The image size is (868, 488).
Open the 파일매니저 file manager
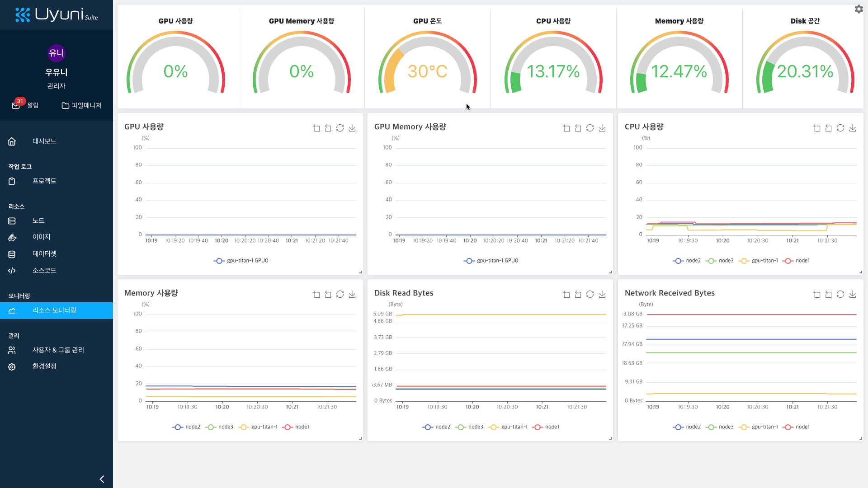(x=81, y=105)
